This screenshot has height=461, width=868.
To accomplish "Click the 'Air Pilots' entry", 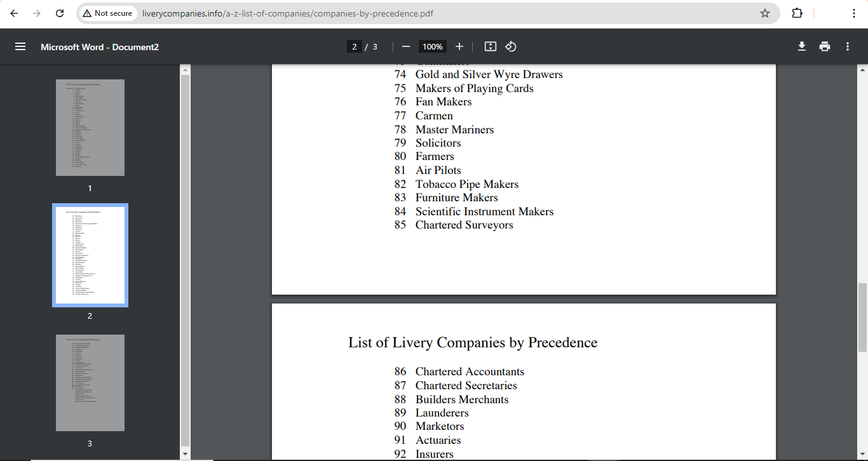I will point(438,170).
